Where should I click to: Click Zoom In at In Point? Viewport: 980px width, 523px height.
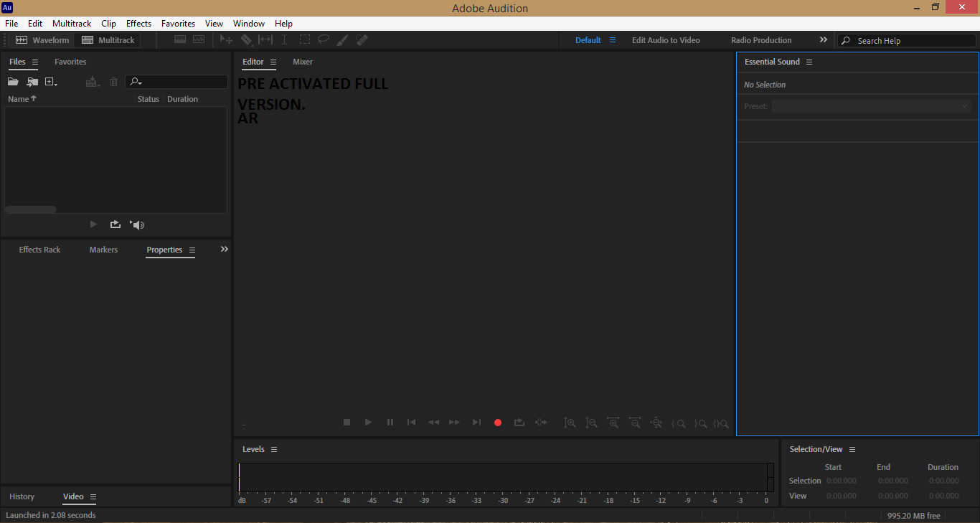pyautogui.click(x=678, y=423)
